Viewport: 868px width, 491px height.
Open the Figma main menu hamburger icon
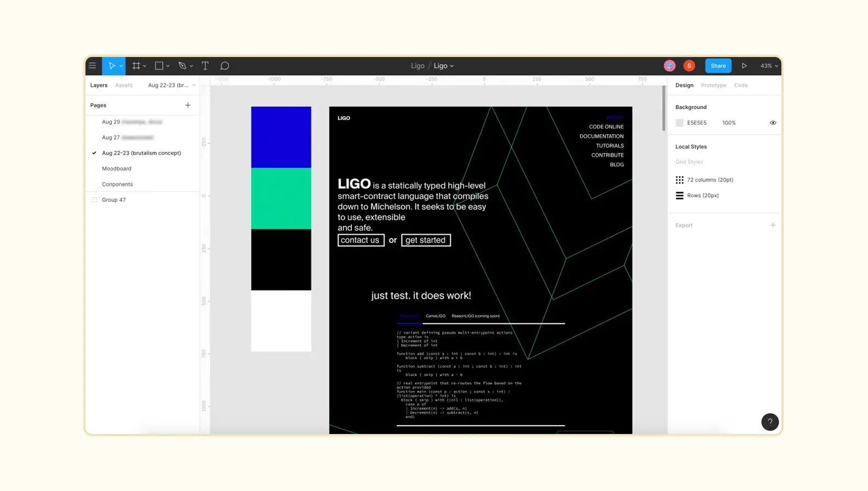tap(93, 66)
